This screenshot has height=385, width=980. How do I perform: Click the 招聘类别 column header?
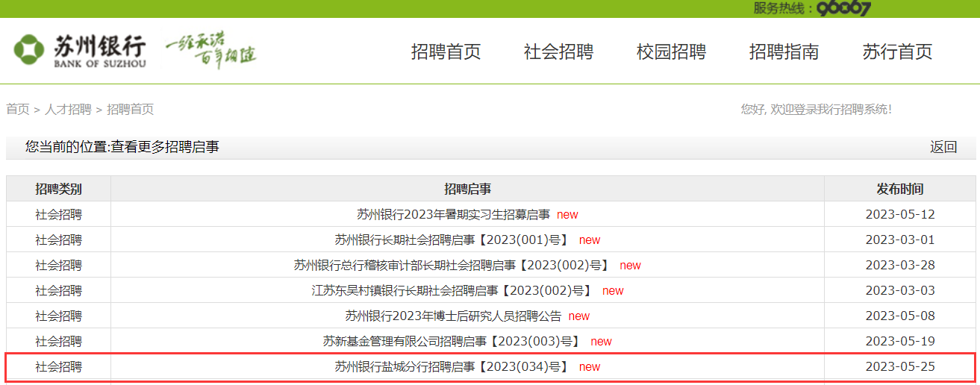[59, 189]
